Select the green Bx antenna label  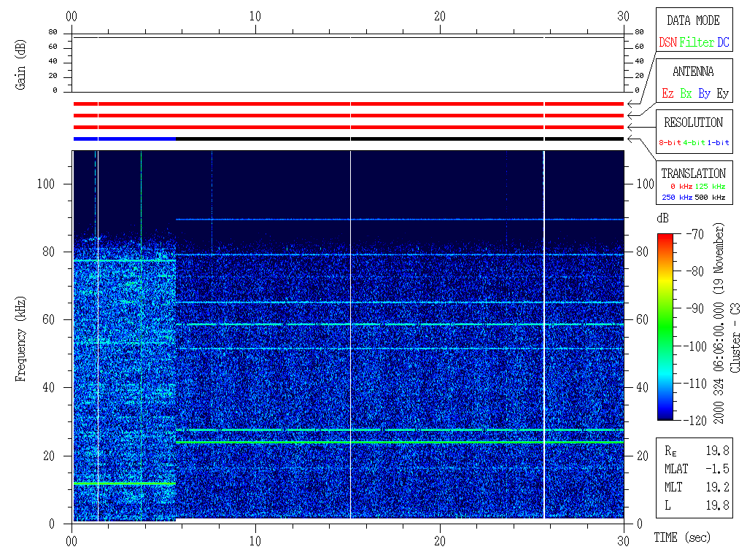(x=686, y=94)
